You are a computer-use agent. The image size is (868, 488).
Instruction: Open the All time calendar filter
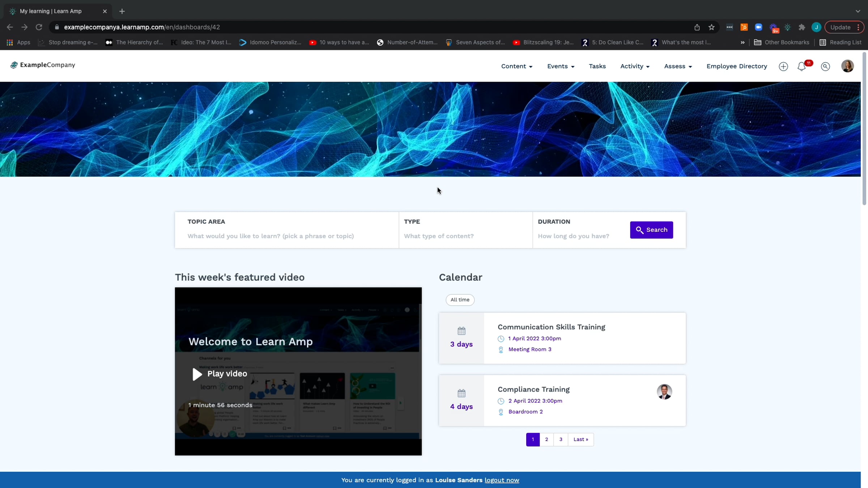460,300
